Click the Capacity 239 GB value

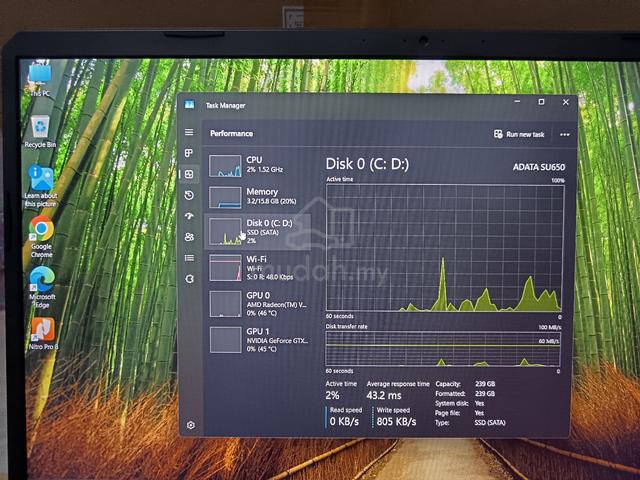pos(485,384)
